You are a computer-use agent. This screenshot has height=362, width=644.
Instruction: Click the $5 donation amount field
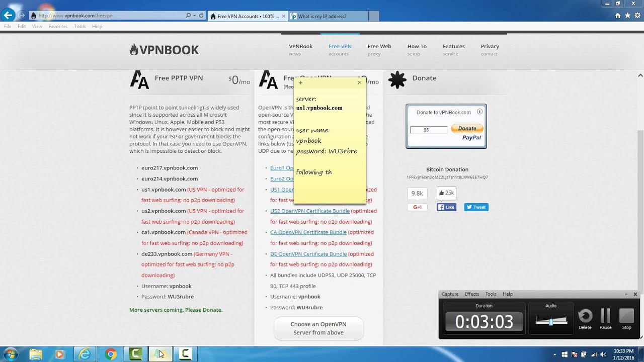pyautogui.click(x=429, y=130)
